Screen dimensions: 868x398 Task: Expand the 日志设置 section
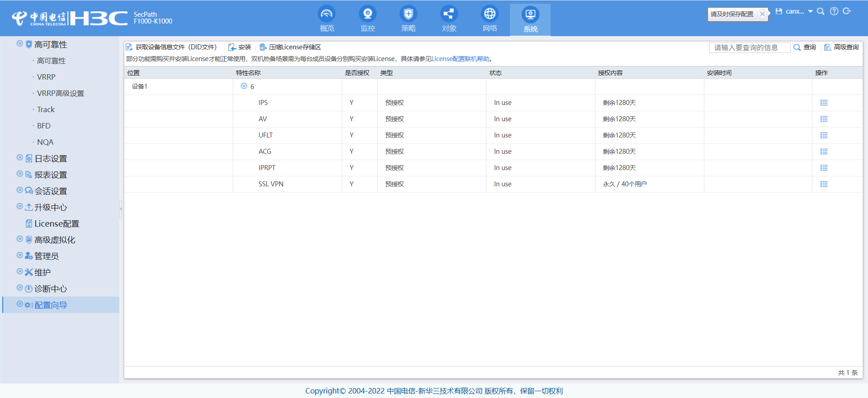[x=20, y=157]
